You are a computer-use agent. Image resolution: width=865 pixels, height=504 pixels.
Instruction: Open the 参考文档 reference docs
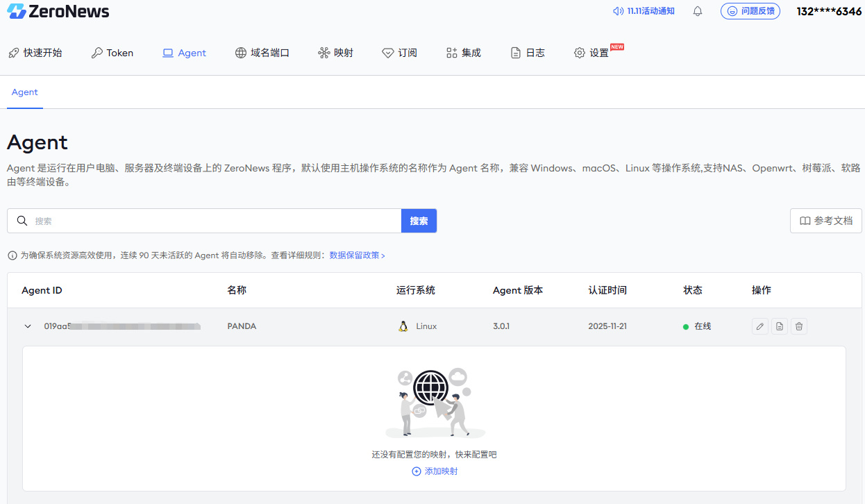pos(826,221)
